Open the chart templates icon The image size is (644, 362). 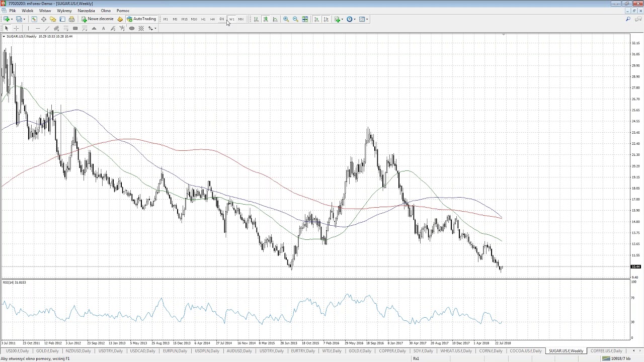coord(362,19)
